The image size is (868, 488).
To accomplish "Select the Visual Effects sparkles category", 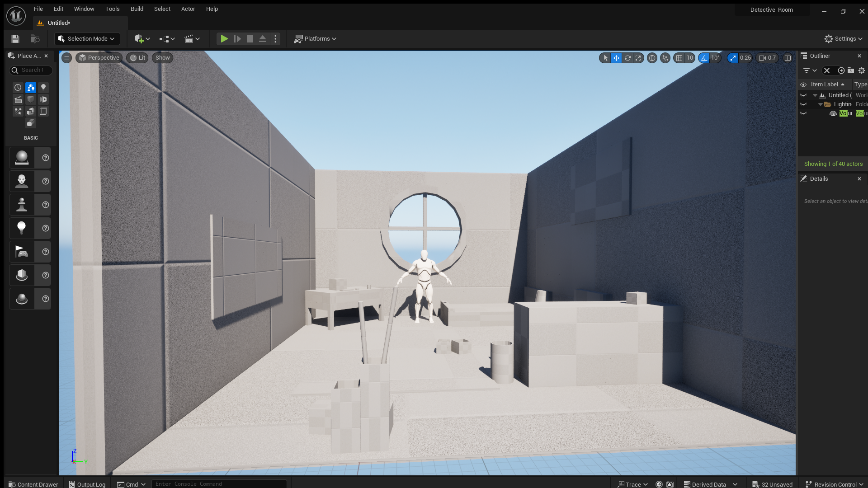I will pyautogui.click(x=18, y=111).
